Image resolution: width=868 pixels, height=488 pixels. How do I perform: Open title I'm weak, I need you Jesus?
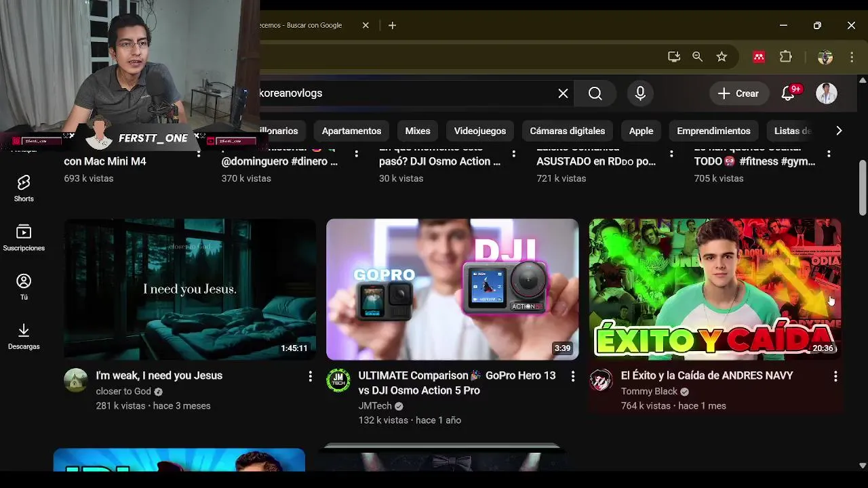coord(159,375)
